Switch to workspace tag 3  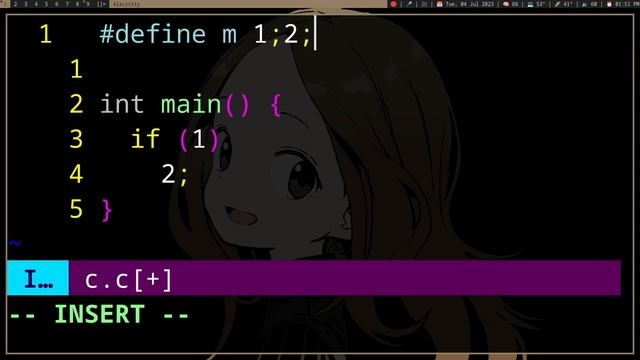pos(25,4)
